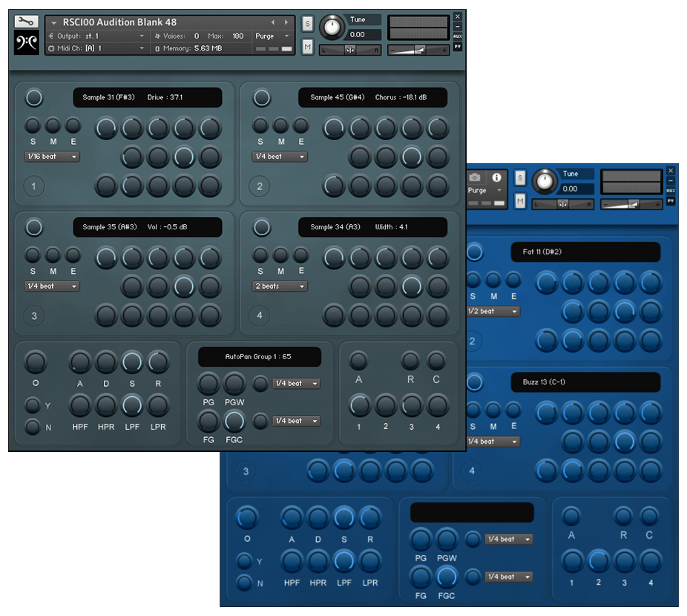Click the PV button in gray window

[458, 46]
